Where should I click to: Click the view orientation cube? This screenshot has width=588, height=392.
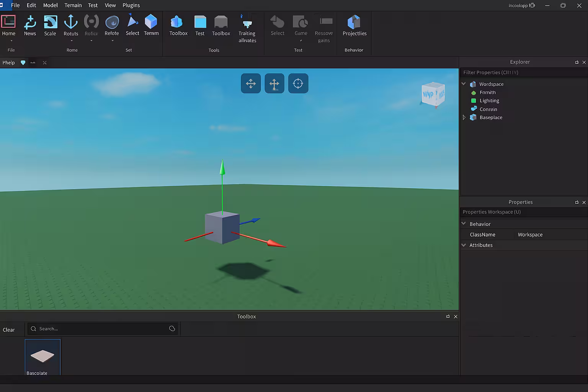(433, 94)
